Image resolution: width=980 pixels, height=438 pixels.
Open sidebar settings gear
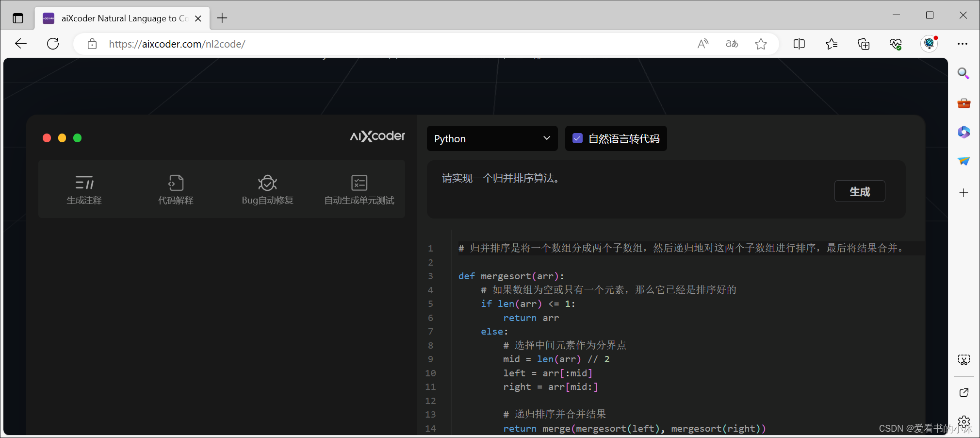click(964, 421)
